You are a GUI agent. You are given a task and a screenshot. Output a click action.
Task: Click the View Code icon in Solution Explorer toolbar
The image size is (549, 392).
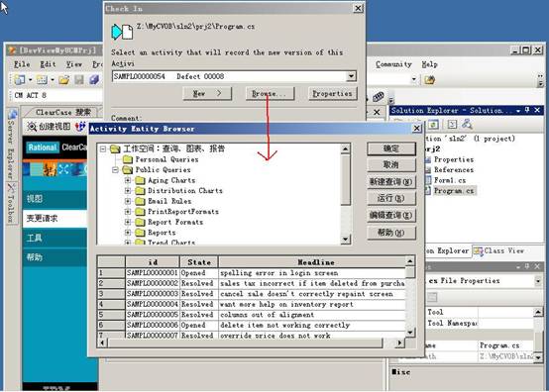coord(452,124)
